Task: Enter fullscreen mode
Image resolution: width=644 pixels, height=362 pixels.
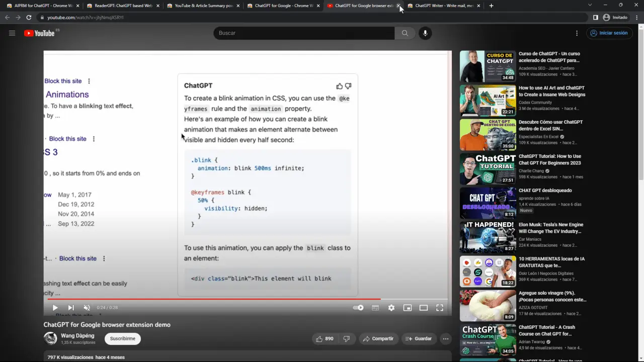Action: click(440, 308)
